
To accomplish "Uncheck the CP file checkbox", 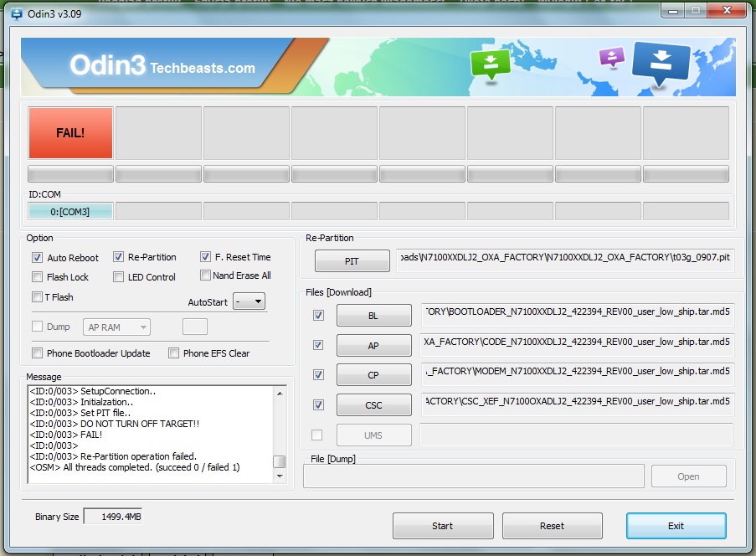I will [318, 374].
